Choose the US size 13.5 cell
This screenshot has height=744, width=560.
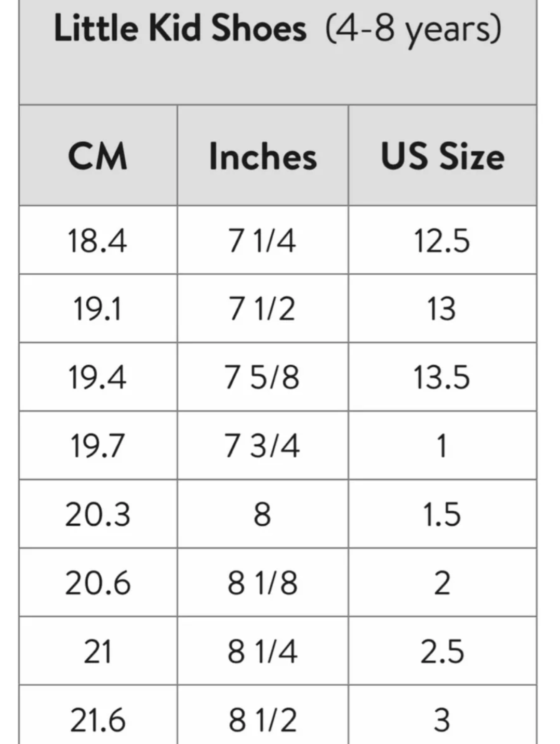[x=442, y=377]
